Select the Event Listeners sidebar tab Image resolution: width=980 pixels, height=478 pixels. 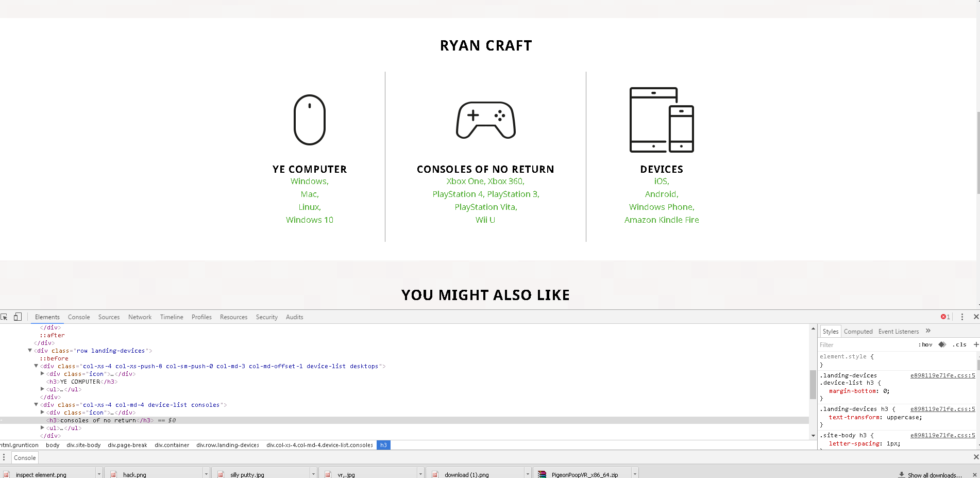pos(899,332)
